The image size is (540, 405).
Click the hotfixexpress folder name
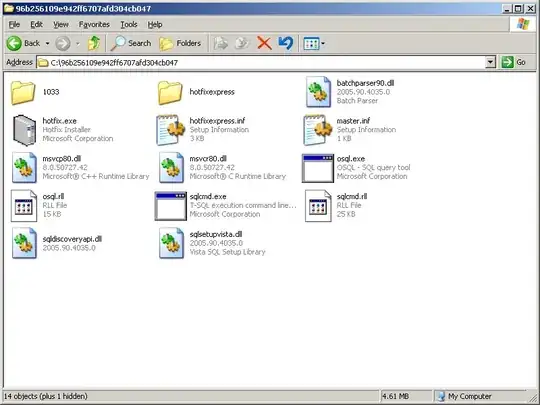pyautogui.click(x=212, y=92)
